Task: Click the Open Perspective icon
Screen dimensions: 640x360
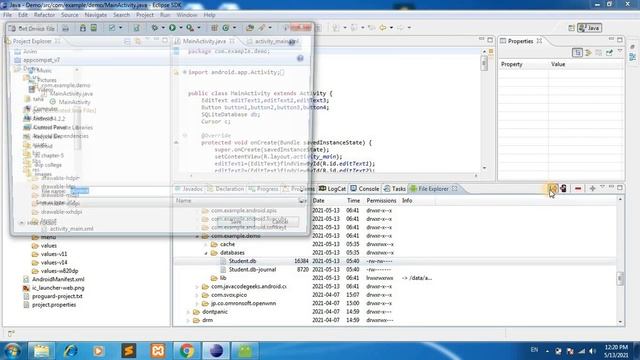Action: pos(571,28)
